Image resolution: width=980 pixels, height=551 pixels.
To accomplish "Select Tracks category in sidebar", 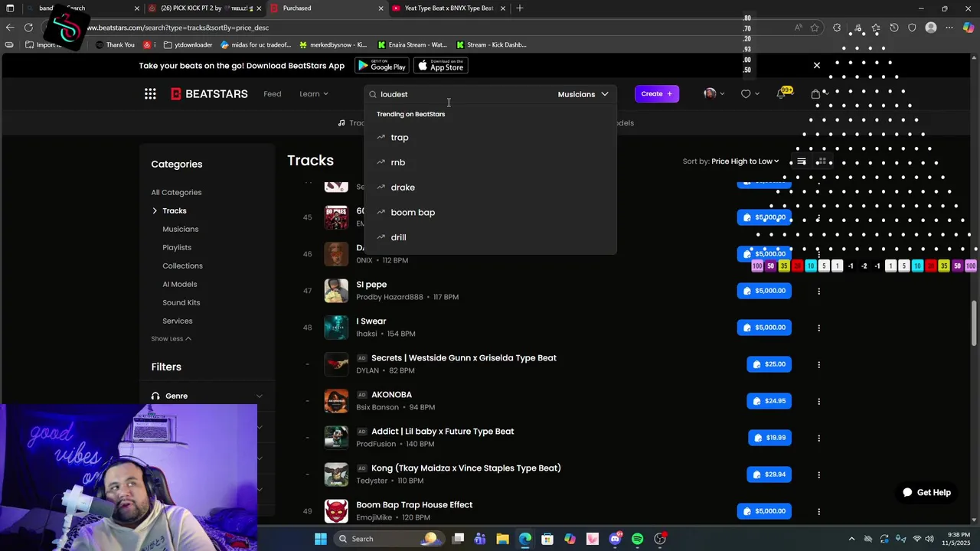I will pyautogui.click(x=175, y=211).
